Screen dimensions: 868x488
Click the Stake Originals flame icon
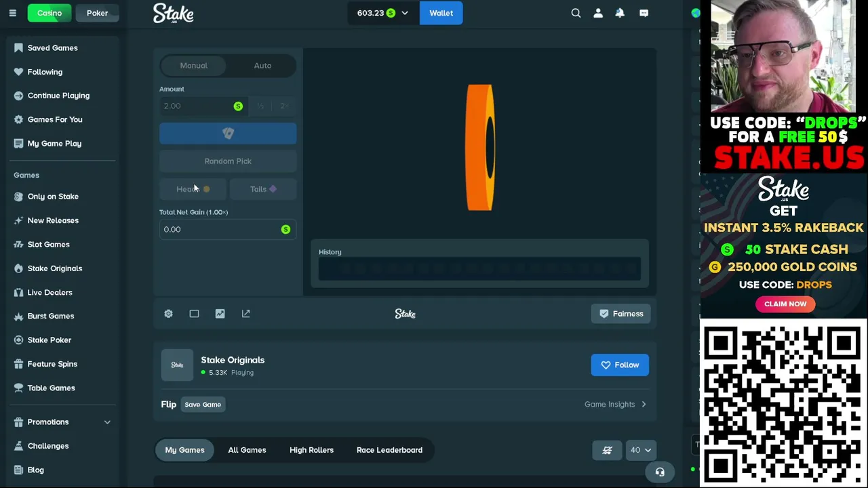[x=18, y=268]
